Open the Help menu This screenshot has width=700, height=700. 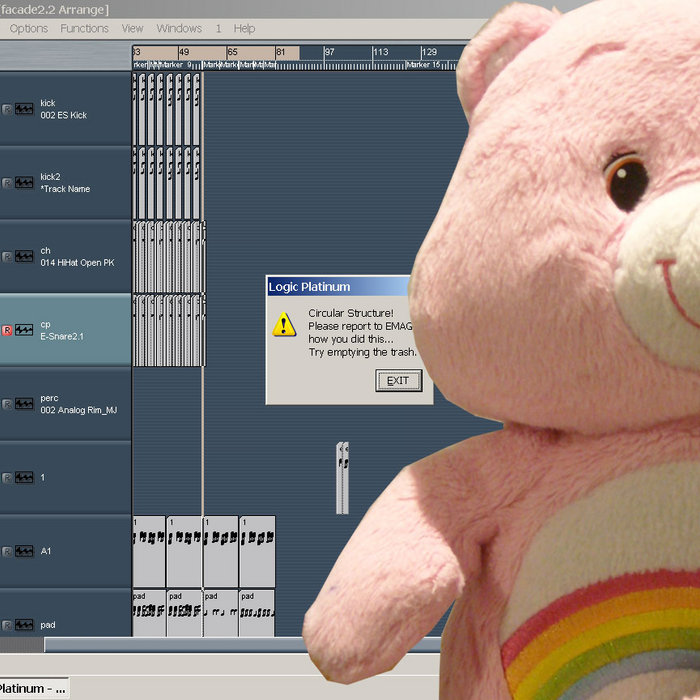pos(244,28)
